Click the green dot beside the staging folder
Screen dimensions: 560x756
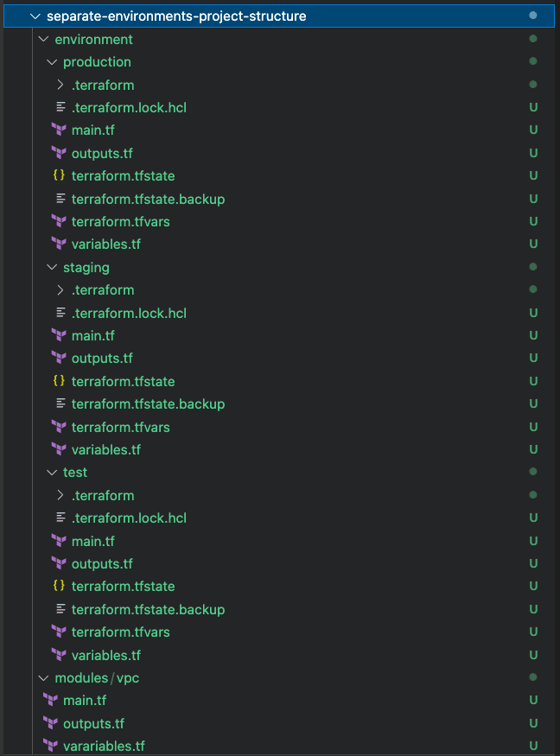533,266
